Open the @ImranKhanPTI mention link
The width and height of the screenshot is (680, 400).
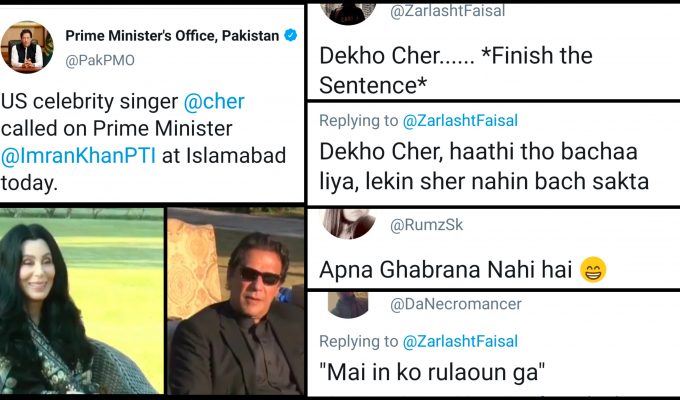(x=70, y=155)
